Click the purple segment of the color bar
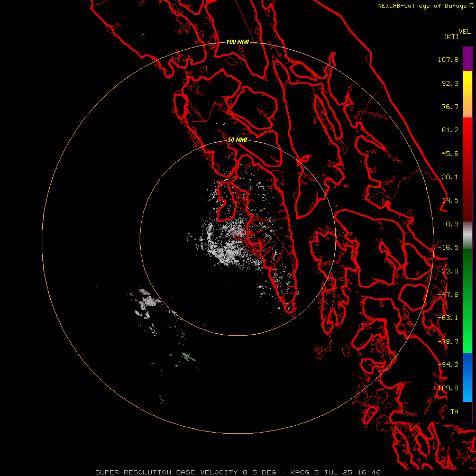476x476 pixels. coord(467,59)
